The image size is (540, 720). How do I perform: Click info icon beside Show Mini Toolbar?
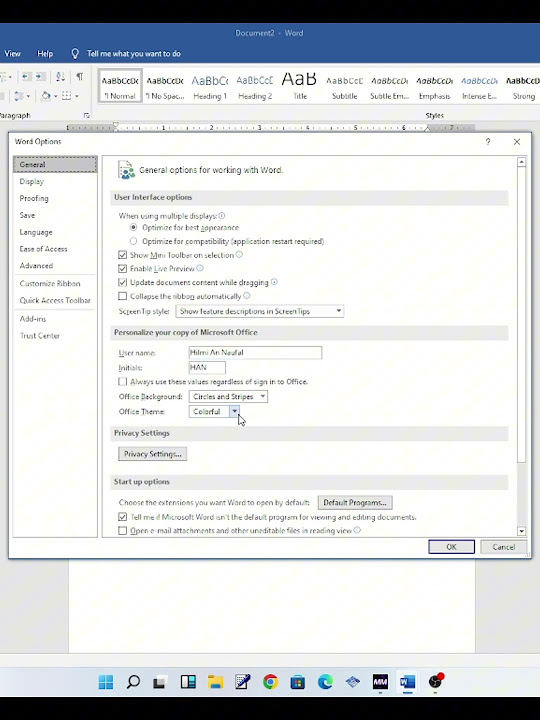point(239,254)
